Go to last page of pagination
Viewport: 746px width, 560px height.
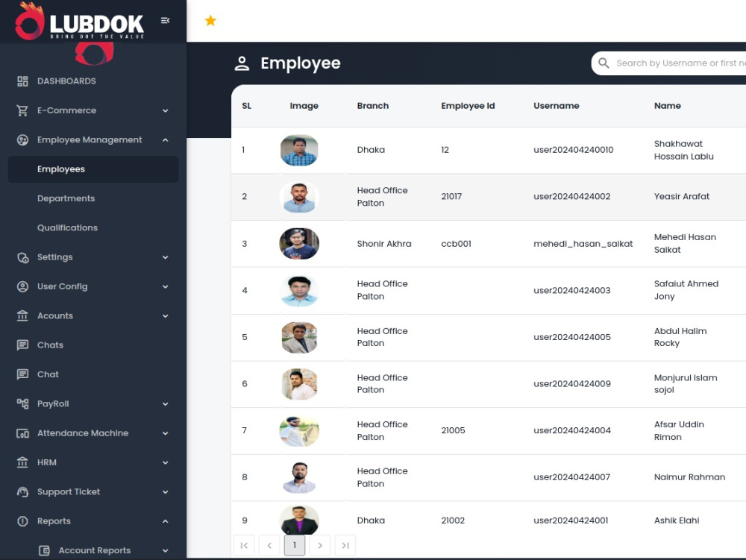345,545
